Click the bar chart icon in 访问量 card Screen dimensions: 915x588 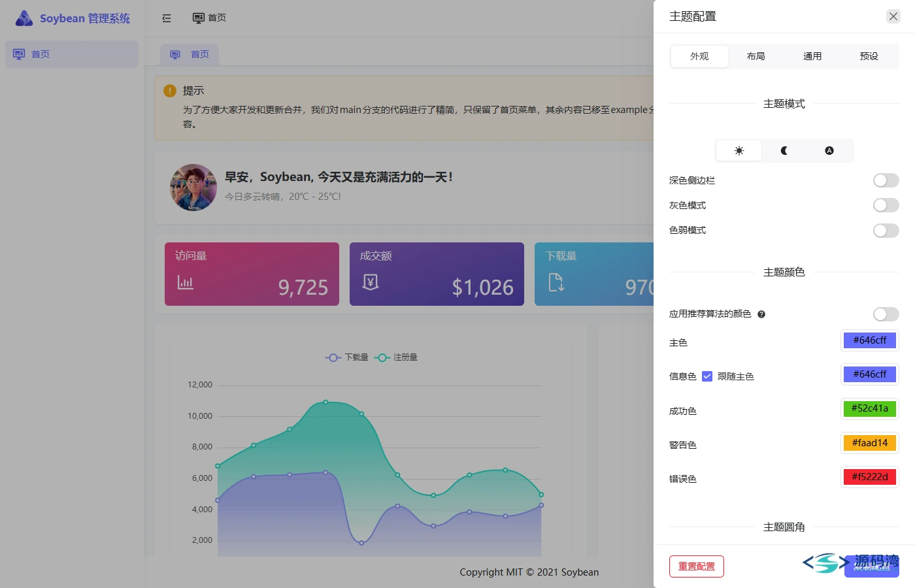point(186,282)
